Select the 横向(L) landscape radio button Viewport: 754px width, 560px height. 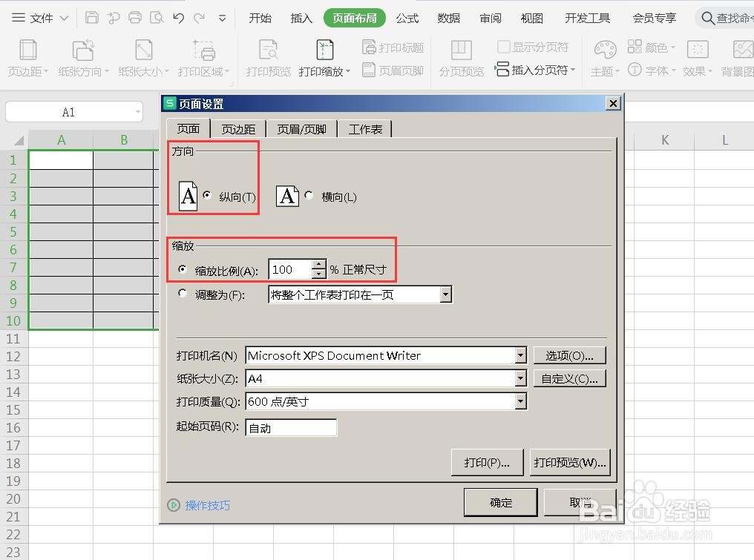click(309, 195)
